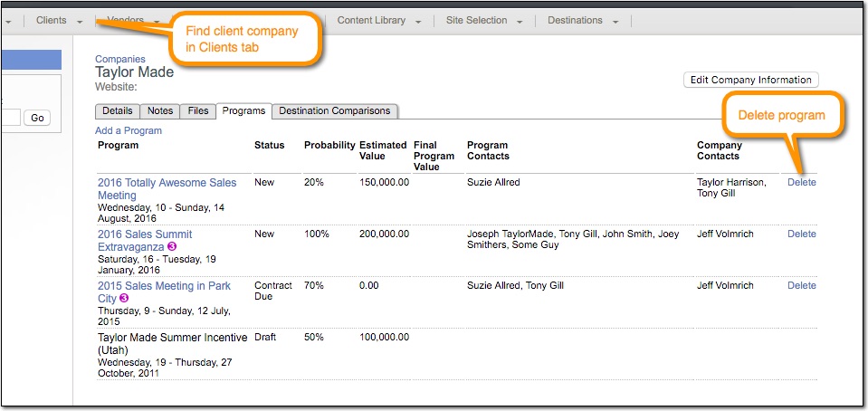The width and height of the screenshot is (868, 411).
Task: Click the Go button
Action: (37, 118)
